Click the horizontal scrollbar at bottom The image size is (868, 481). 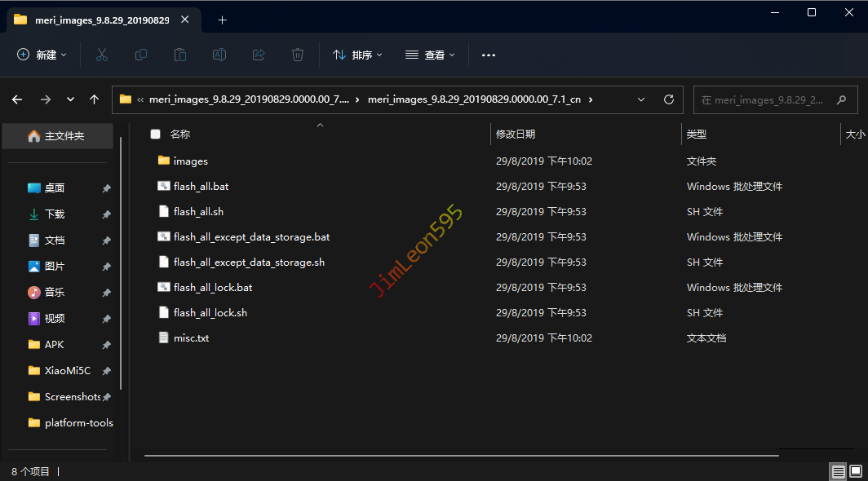click(x=461, y=455)
